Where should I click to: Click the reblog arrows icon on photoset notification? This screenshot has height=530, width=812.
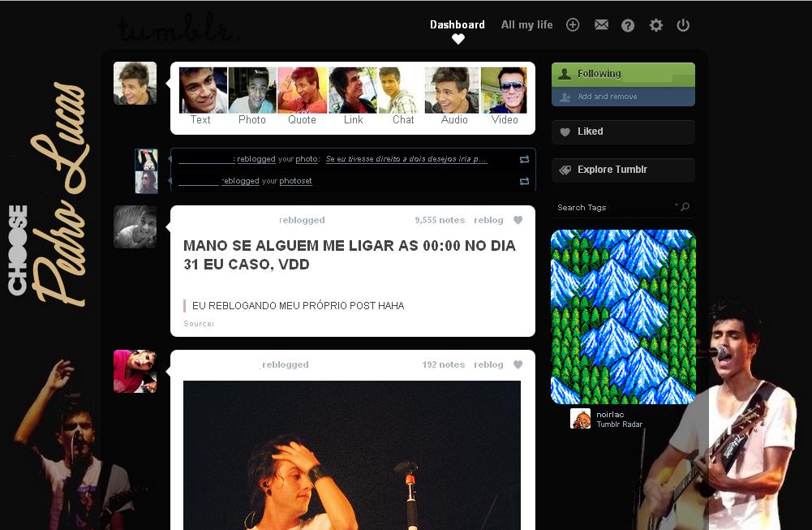click(x=524, y=181)
